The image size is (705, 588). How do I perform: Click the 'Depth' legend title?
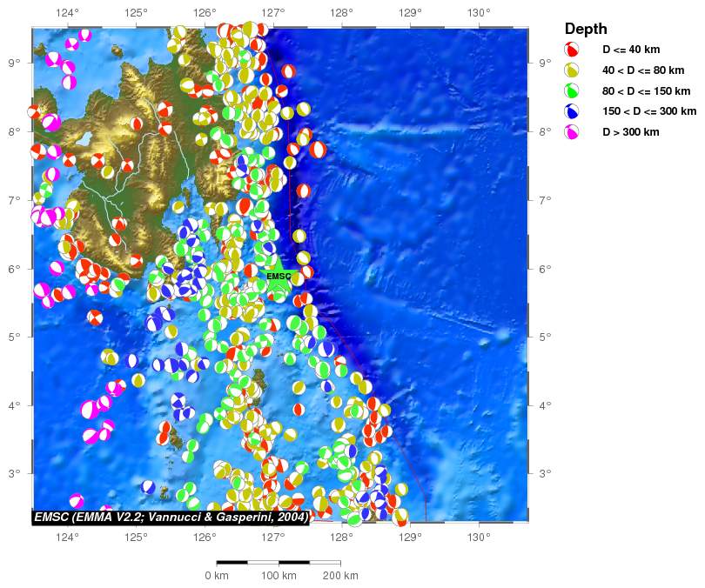(586, 29)
